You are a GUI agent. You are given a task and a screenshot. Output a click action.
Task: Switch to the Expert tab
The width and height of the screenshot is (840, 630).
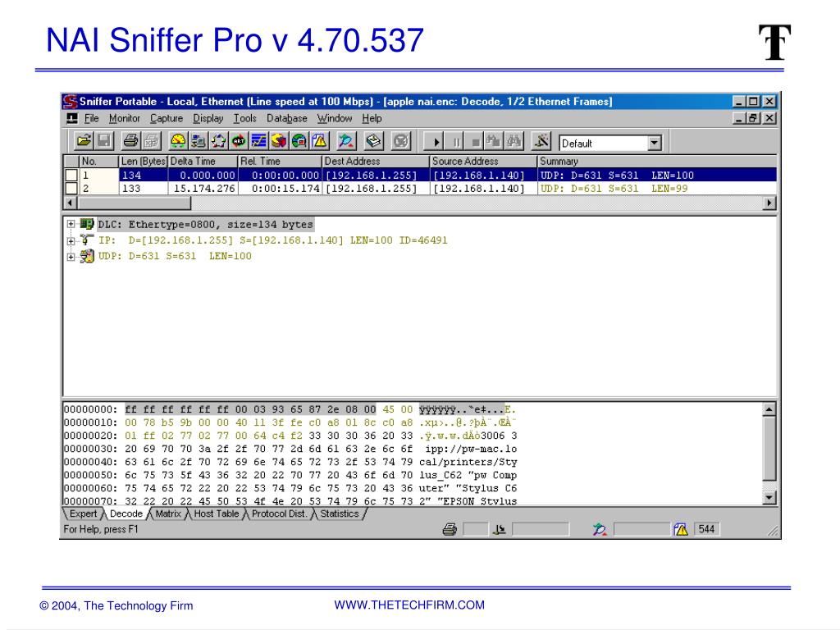tap(83, 514)
